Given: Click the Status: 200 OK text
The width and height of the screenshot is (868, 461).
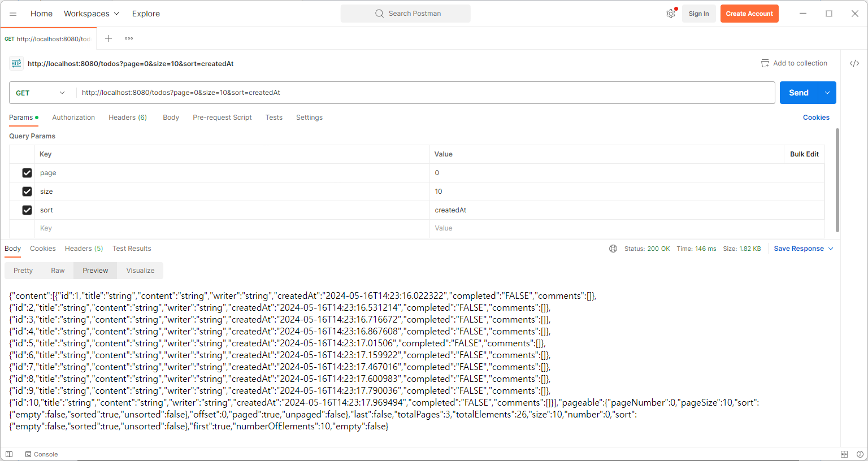Looking at the screenshot, I should pyautogui.click(x=647, y=249).
